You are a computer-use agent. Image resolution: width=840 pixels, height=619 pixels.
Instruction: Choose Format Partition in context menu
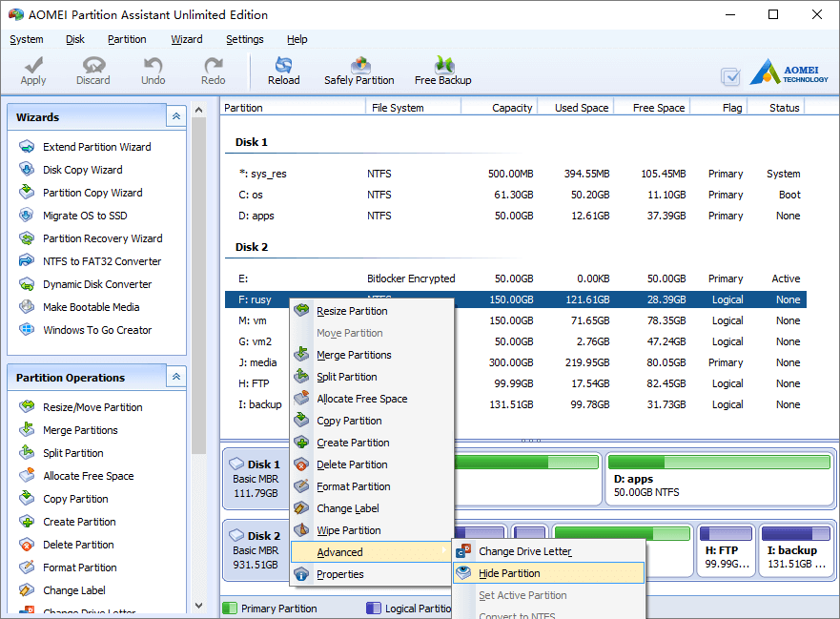371,486
